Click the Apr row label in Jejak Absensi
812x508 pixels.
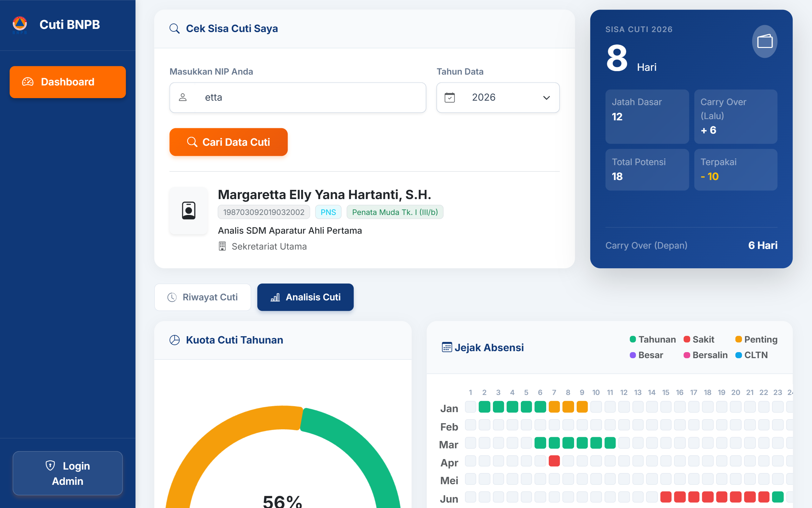click(x=449, y=463)
